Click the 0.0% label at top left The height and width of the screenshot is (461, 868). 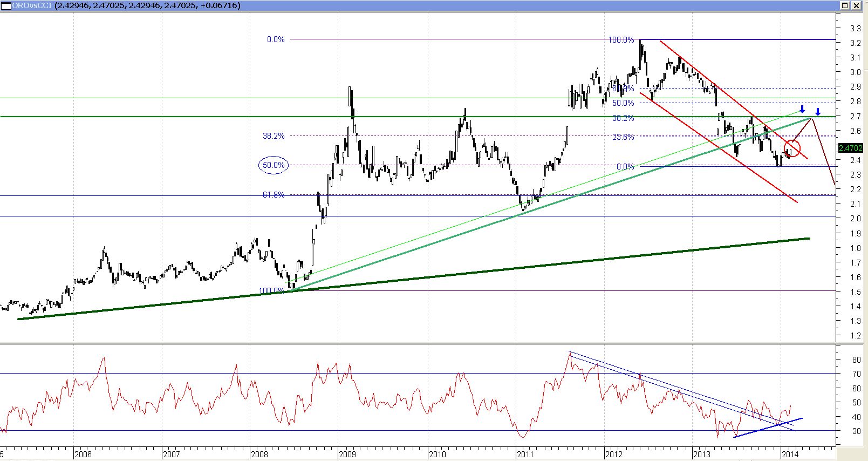[x=275, y=39]
